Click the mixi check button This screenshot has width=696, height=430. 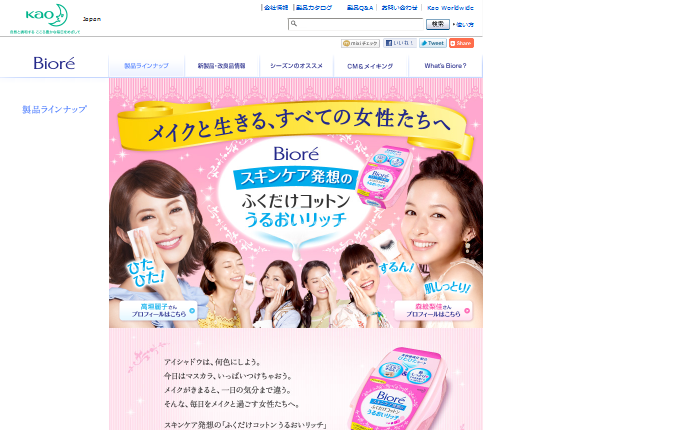pos(360,43)
